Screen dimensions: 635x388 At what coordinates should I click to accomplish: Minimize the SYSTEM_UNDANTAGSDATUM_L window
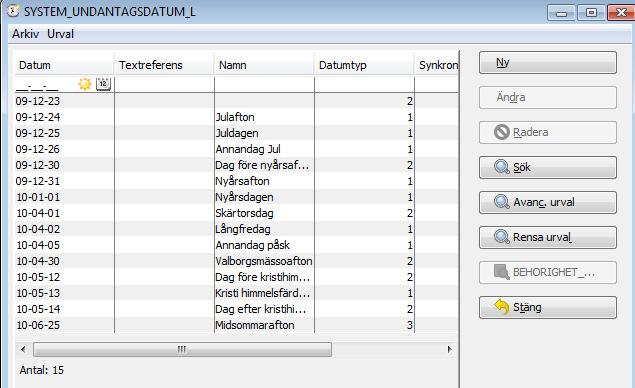[x=561, y=13]
